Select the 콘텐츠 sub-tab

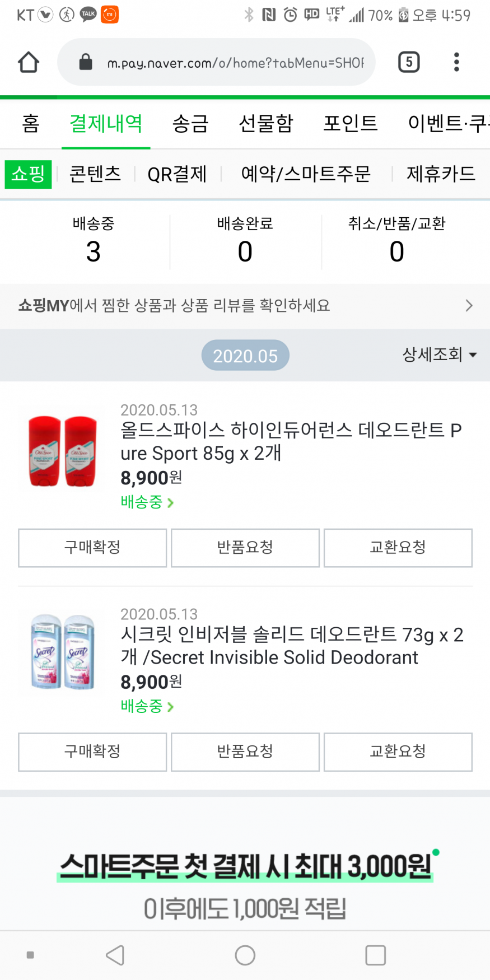[95, 174]
